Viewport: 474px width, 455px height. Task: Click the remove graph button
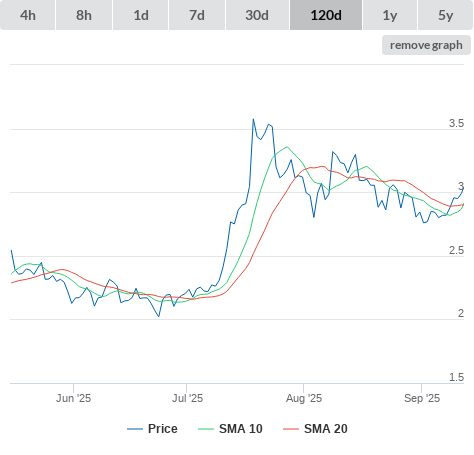[426, 45]
